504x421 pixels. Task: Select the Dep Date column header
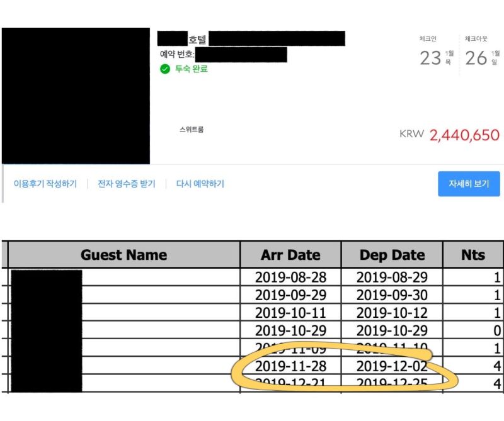(392, 255)
